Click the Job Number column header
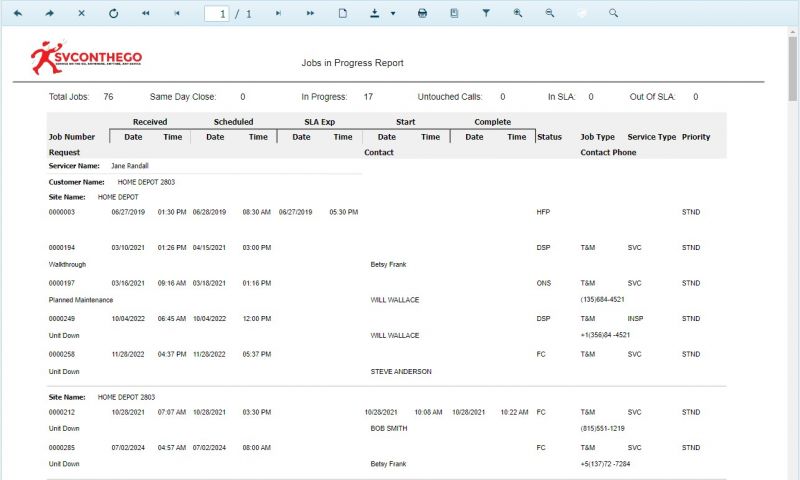This screenshot has height=480, width=800. click(72, 137)
